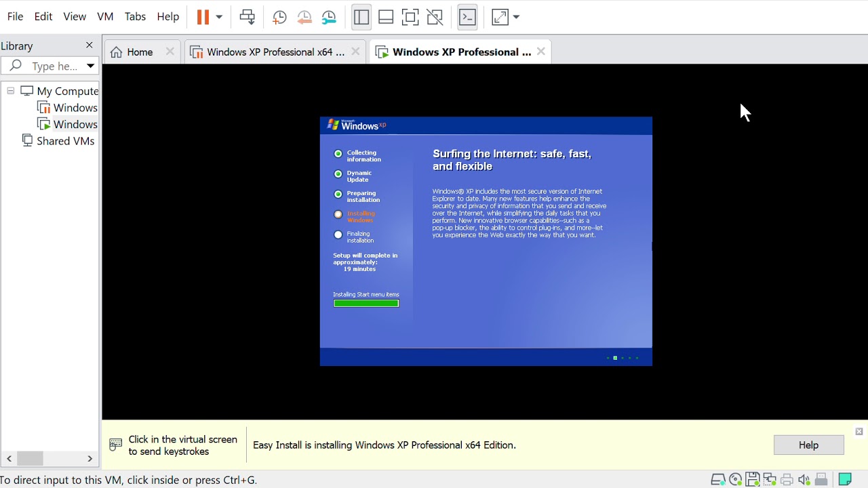868x488 pixels.
Task: Click the floppy drive status icon
Action: 753,480
